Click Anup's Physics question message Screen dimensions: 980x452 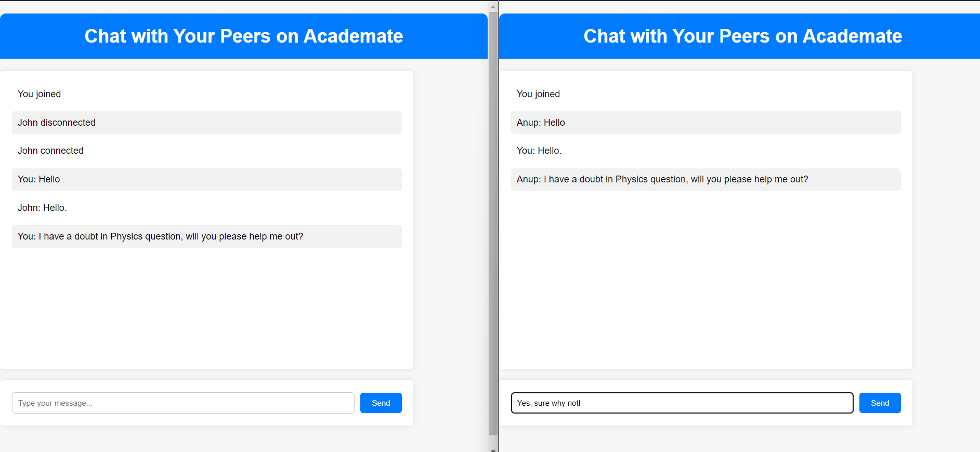(662, 179)
